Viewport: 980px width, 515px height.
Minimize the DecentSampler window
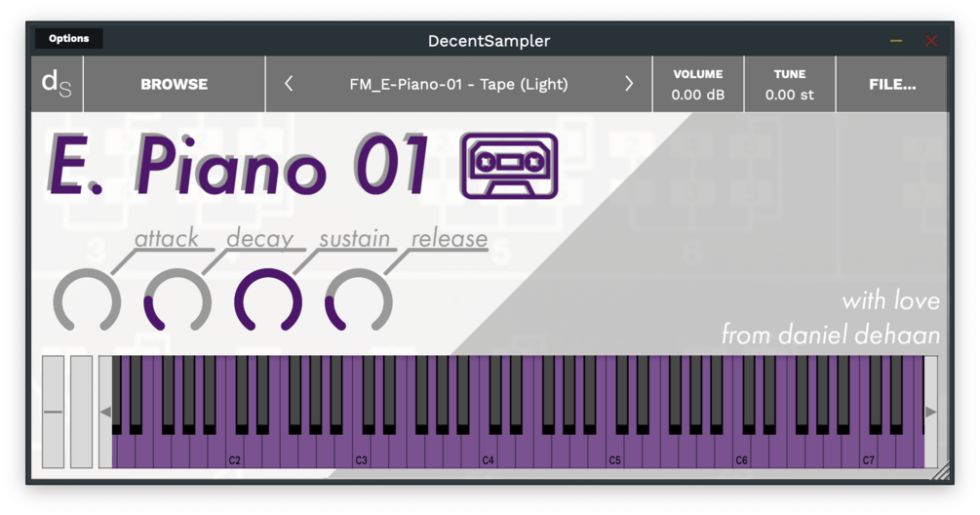(x=895, y=41)
